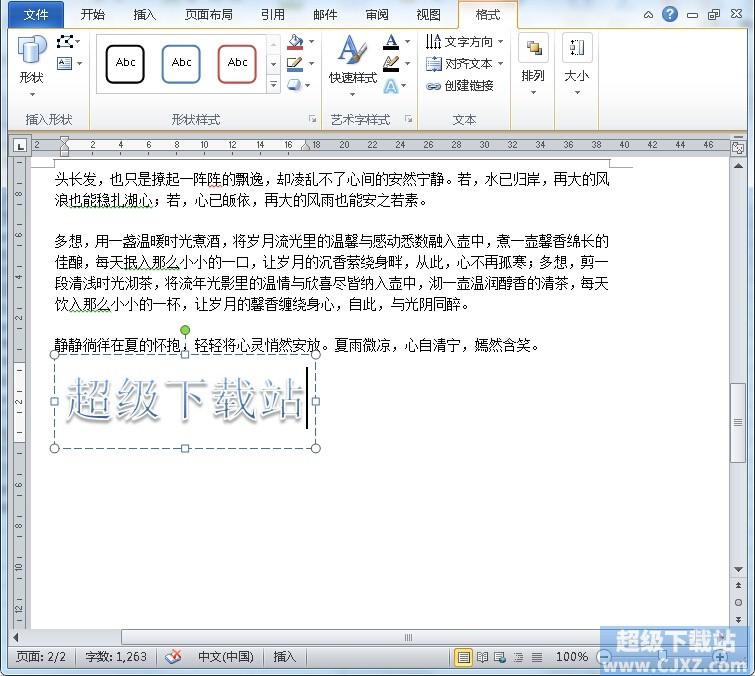755x676 pixels.
Task: Expand the shape styles gallery more arrow
Action: [274, 86]
